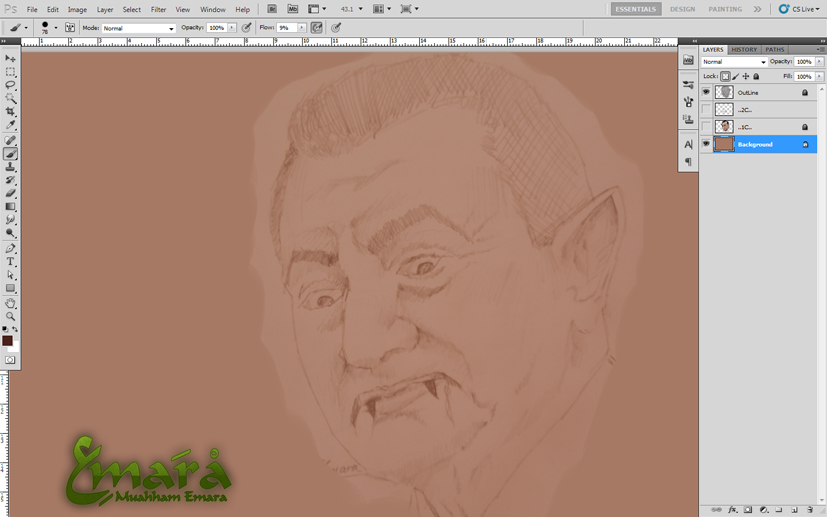Open brush Flow slider arrow
827x517 pixels.
click(x=302, y=27)
